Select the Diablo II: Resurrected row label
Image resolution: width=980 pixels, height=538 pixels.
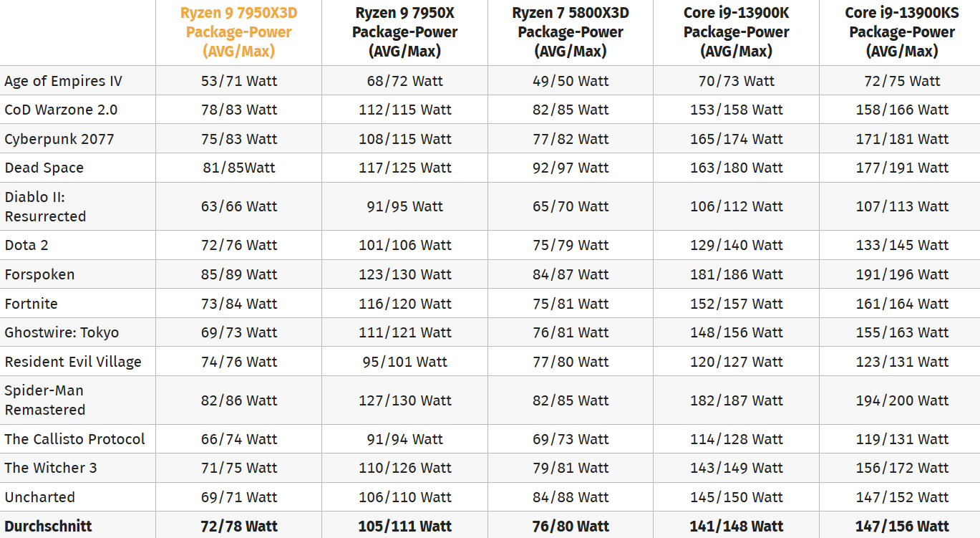point(45,206)
